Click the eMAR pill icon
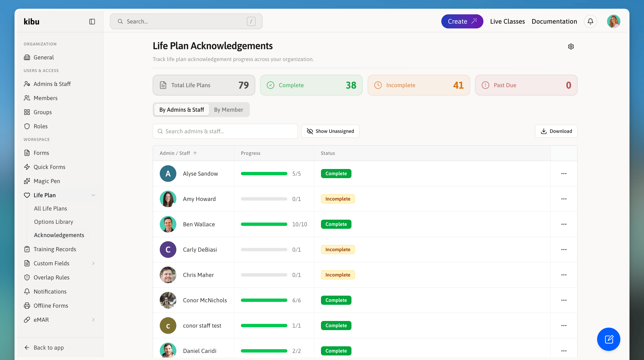 click(27, 320)
